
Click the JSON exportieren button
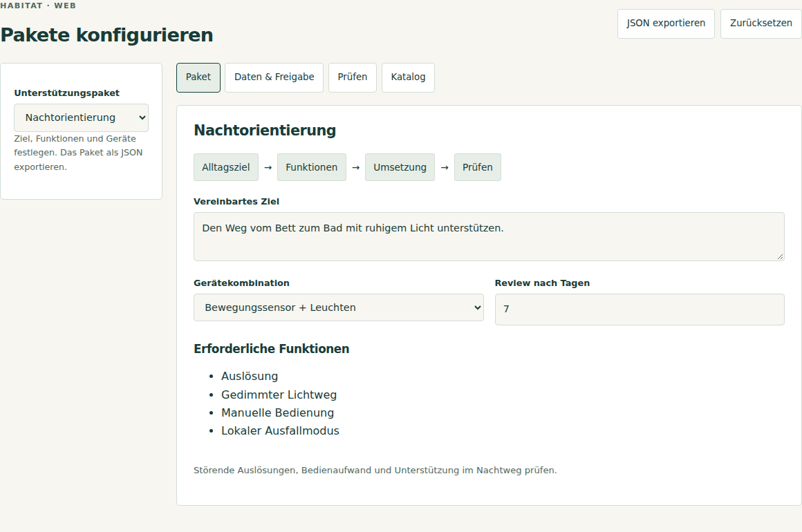point(665,23)
